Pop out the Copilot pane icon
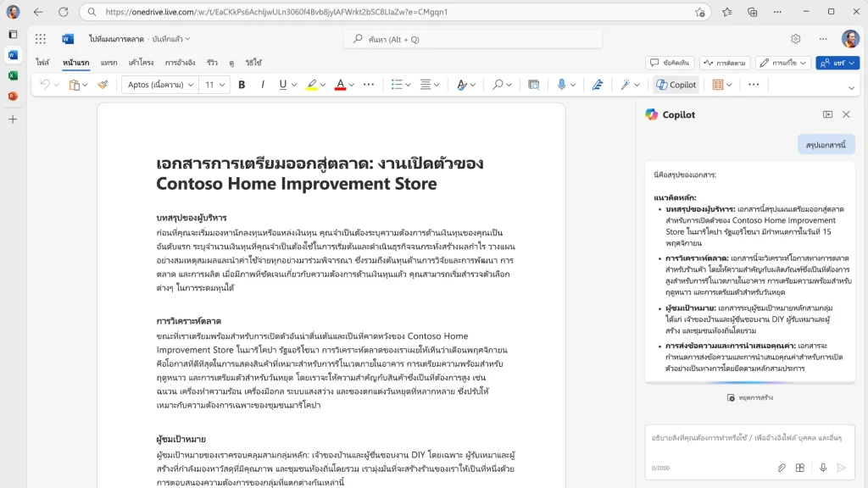This screenshot has width=868, height=488. pyautogui.click(x=827, y=114)
